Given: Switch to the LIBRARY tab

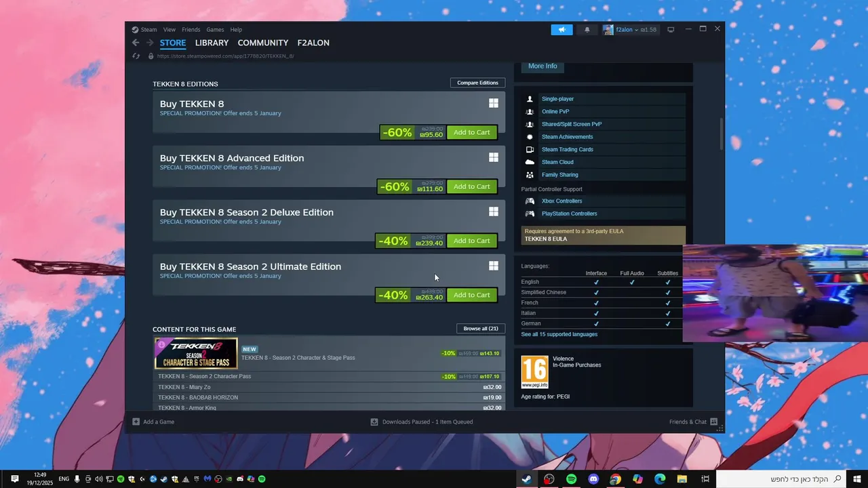Looking at the screenshot, I should (212, 43).
